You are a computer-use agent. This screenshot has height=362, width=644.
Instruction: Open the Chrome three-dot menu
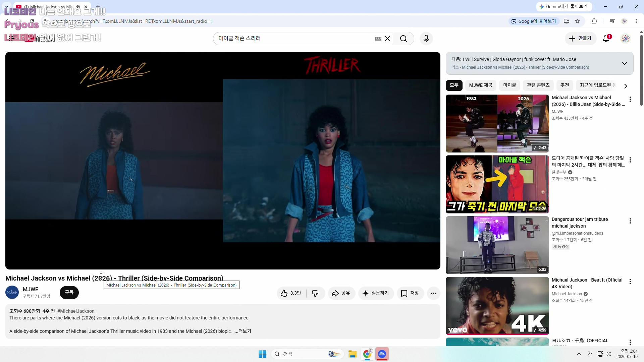tap(636, 21)
